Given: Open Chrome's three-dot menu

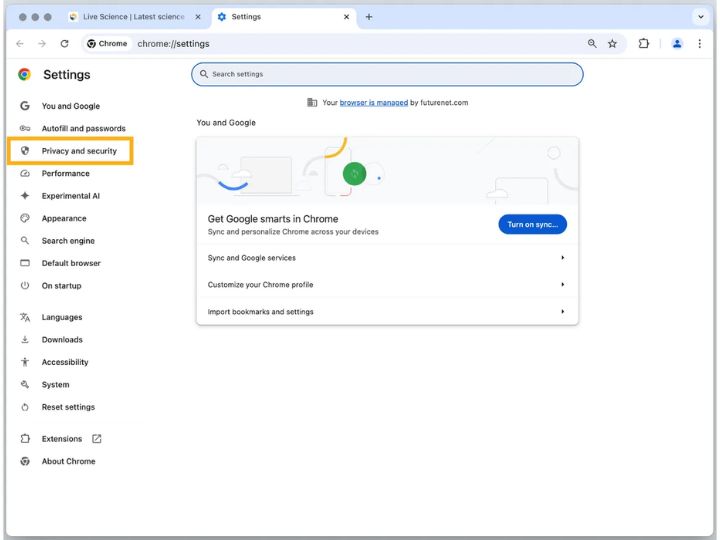Looking at the screenshot, I should tap(699, 44).
